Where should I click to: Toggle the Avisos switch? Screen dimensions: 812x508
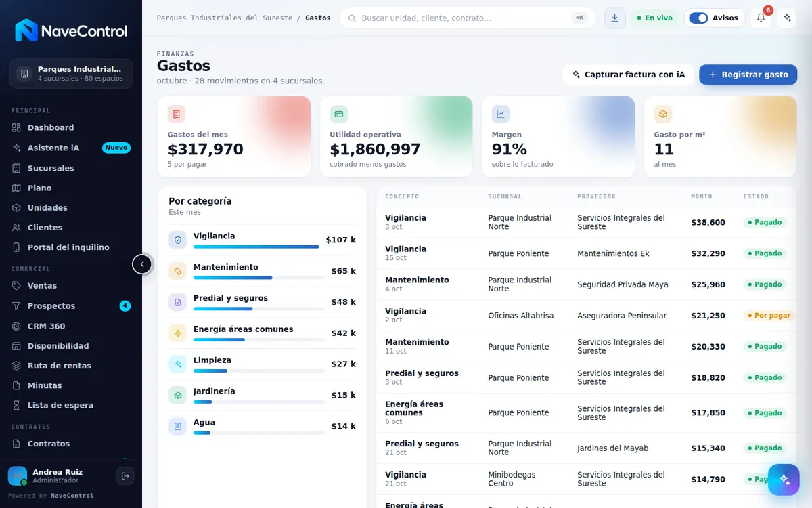[x=698, y=18]
